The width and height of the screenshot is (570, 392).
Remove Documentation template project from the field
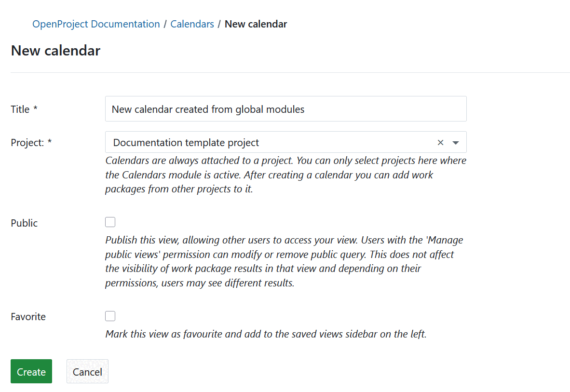(x=440, y=142)
